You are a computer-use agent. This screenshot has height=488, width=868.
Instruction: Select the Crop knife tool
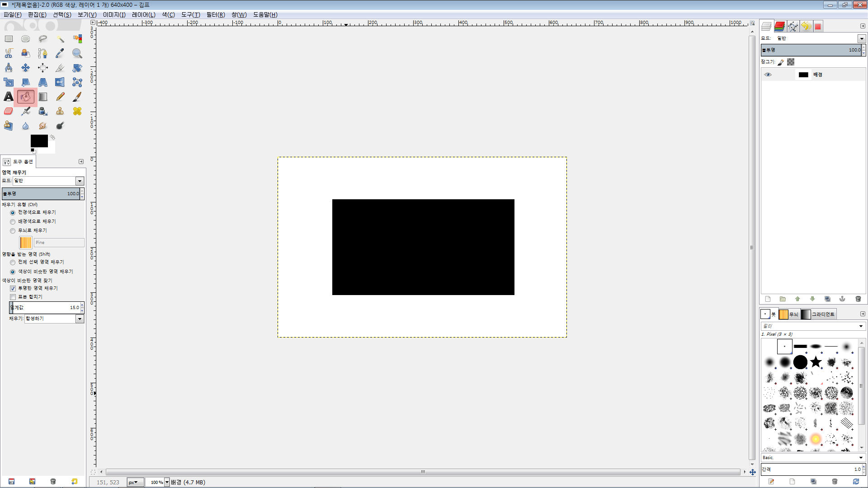(60, 68)
